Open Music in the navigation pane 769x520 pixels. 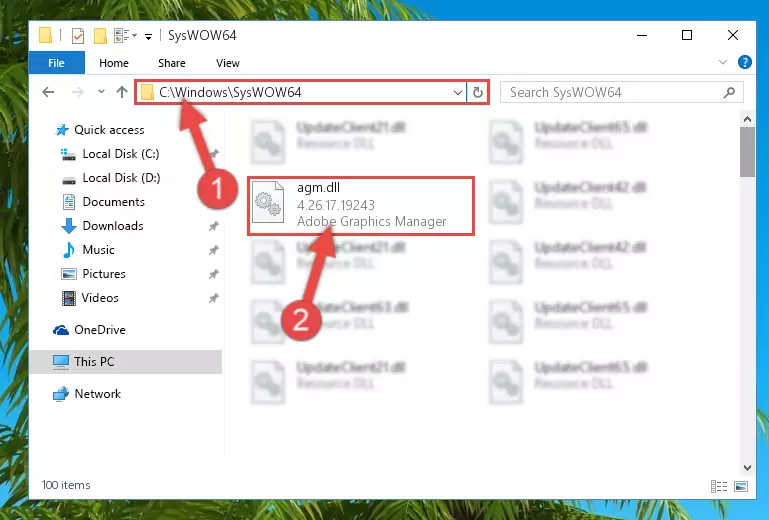coord(98,250)
